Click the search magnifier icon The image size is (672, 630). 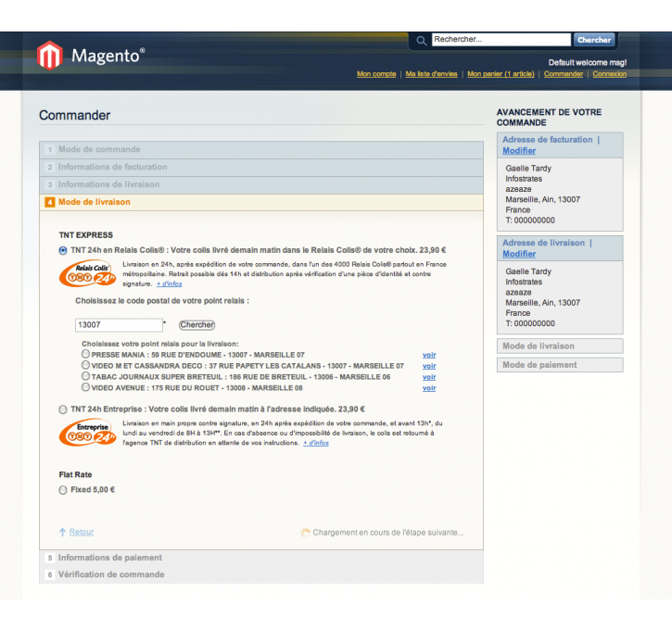pyautogui.click(x=422, y=41)
